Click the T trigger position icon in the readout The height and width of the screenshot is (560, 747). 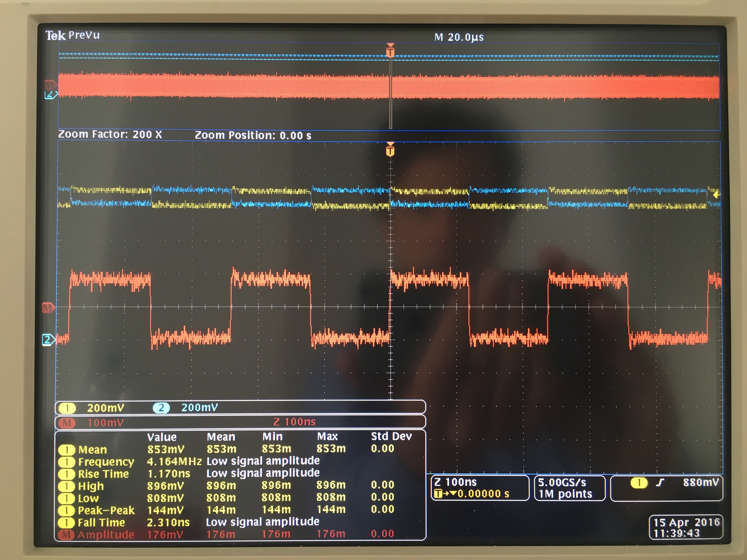point(438,494)
